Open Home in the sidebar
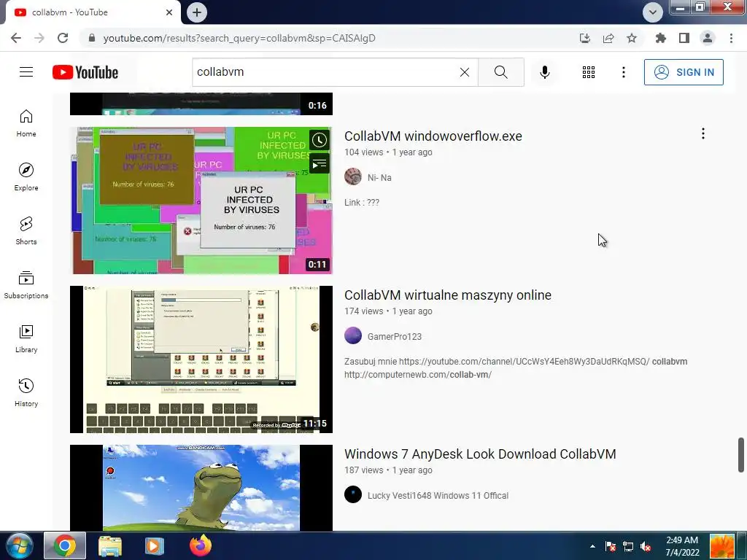The height and width of the screenshot is (560, 747). [26, 122]
